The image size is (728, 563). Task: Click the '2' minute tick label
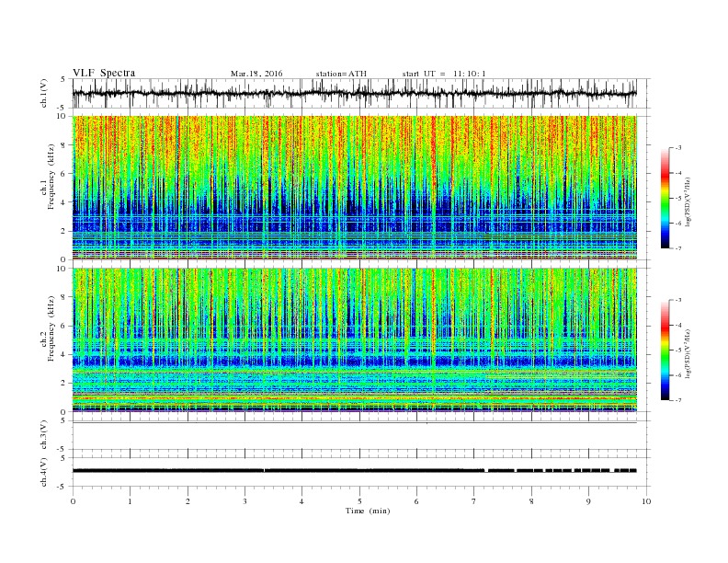[x=188, y=501]
